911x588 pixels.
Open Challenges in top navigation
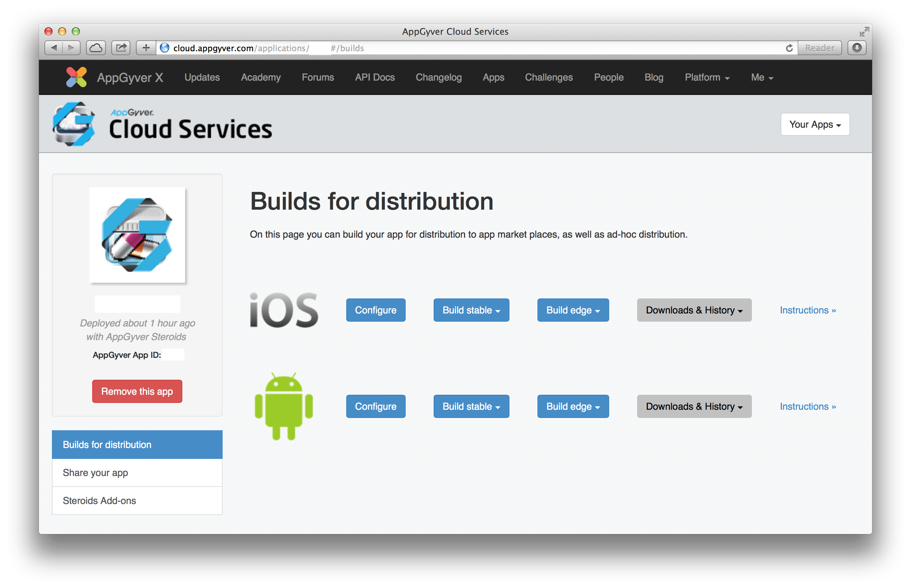pyautogui.click(x=549, y=77)
